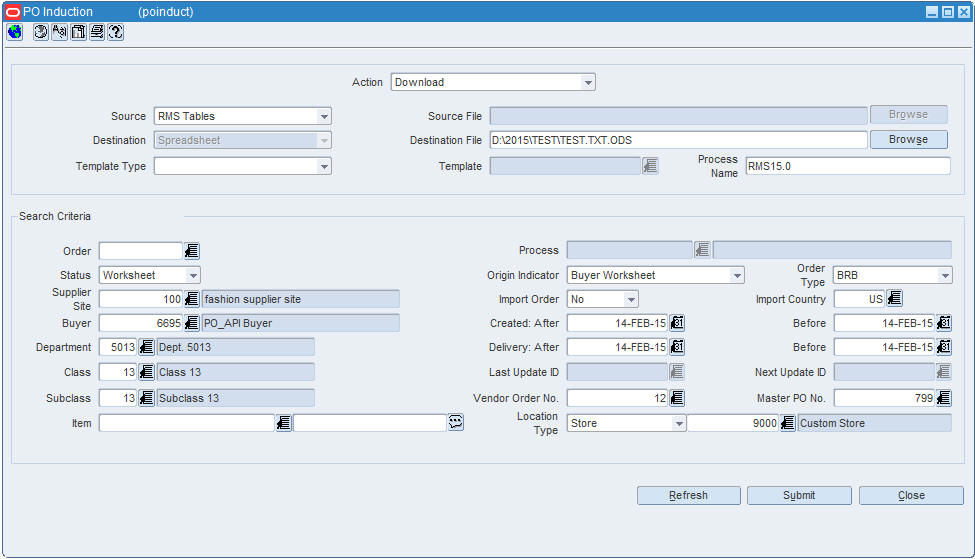Open help with the question mark icon

click(x=116, y=32)
